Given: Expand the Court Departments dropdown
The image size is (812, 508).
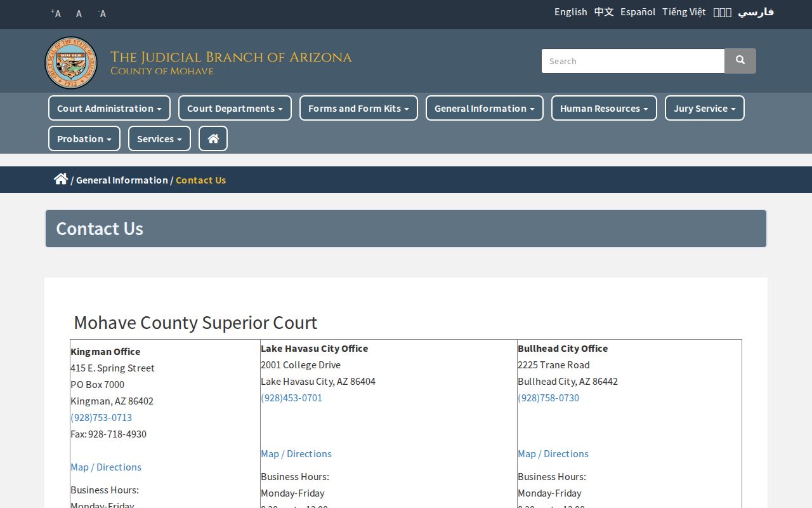Looking at the screenshot, I should pyautogui.click(x=235, y=108).
